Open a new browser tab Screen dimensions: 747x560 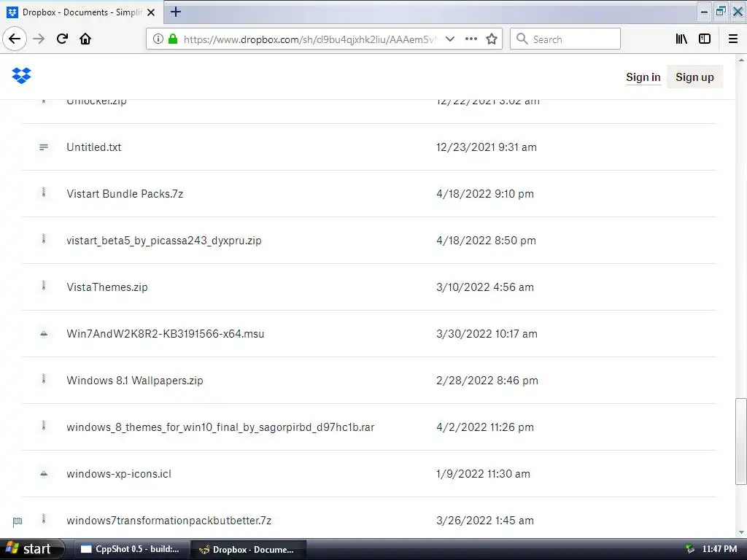coord(176,12)
